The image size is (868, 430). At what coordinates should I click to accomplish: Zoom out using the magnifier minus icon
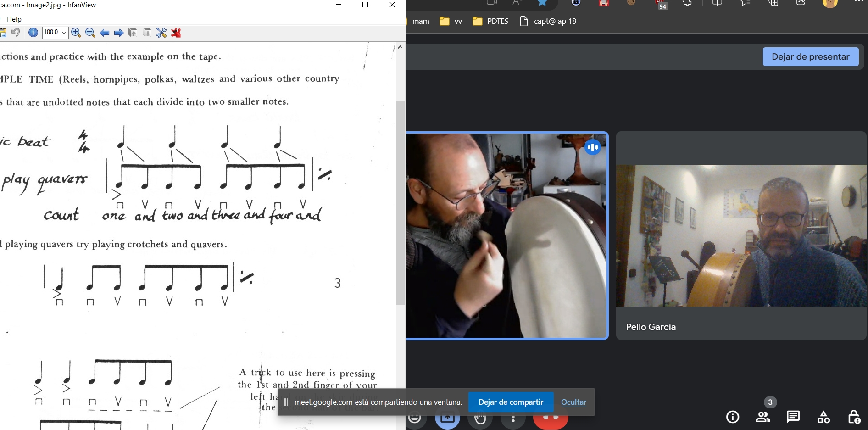[90, 33]
